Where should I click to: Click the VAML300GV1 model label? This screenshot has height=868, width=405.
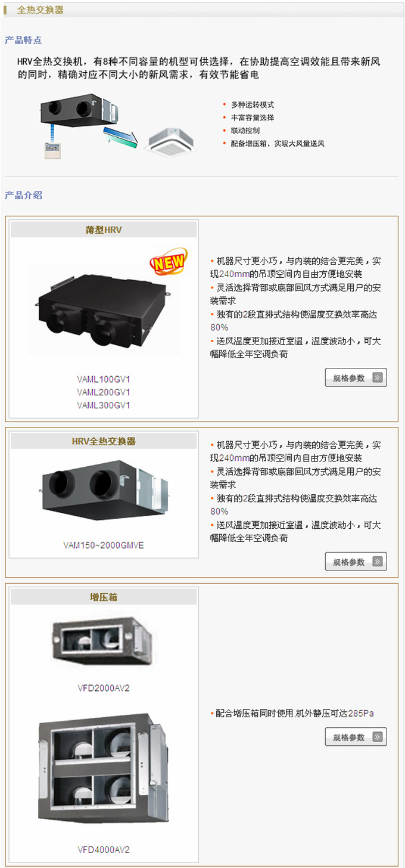[104, 405]
